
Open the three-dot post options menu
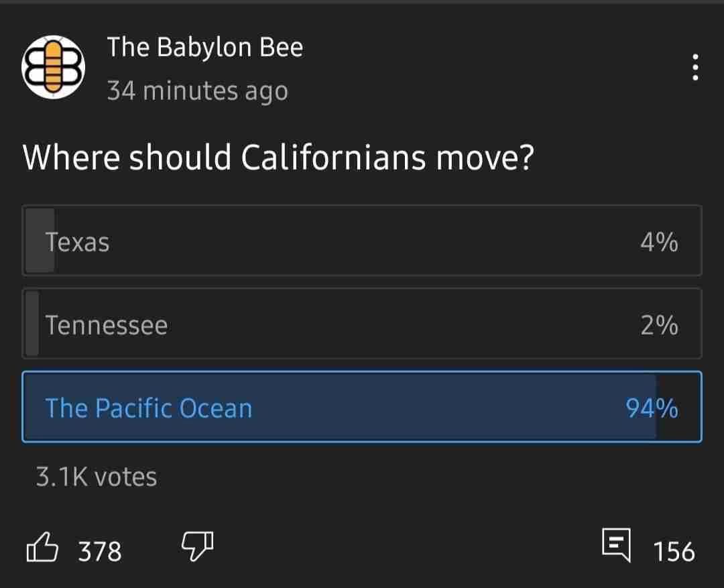[695, 68]
